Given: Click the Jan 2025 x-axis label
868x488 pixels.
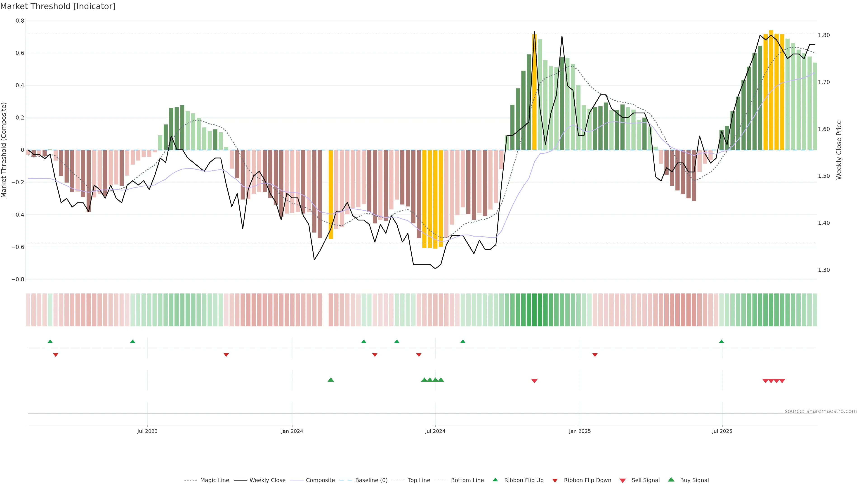Looking at the screenshot, I should coord(580,431).
